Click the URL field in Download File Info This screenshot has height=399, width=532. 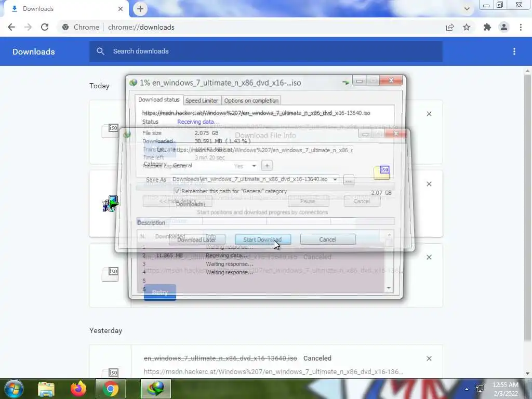point(263,150)
